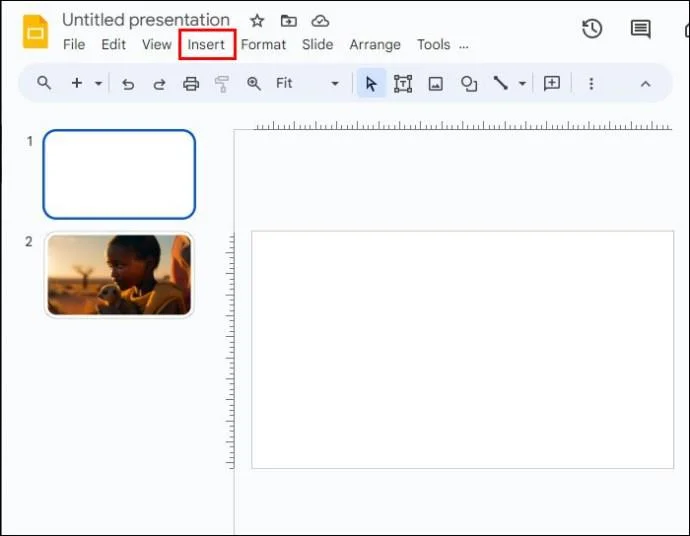Click the Google Slides logo icon
The height and width of the screenshot is (536, 690).
(35, 32)
